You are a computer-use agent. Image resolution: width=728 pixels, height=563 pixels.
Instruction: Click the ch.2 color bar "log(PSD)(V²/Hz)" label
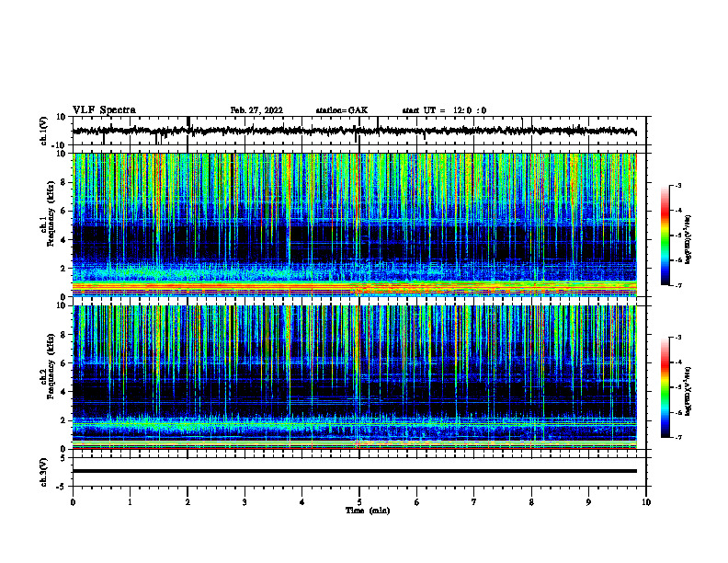(688, 391)
